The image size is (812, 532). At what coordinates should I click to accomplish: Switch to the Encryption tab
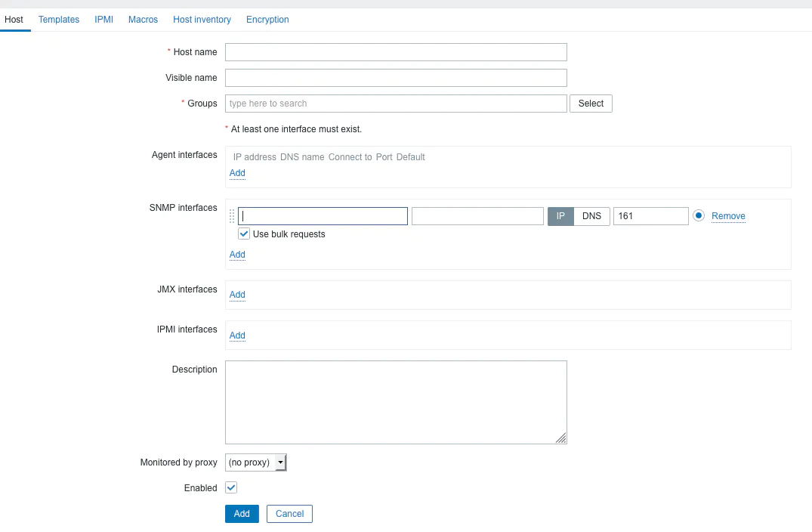coord(267,20)
